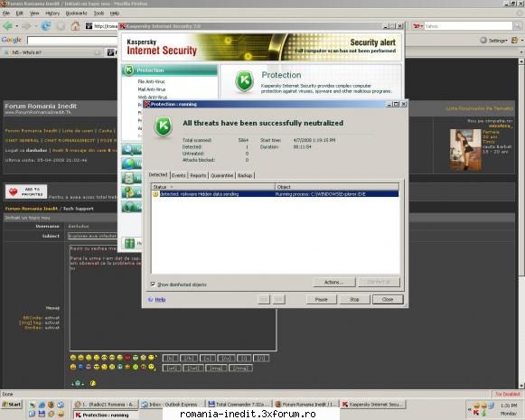
Task: Sort list by Object column header
Action: (x=337, y=187)
